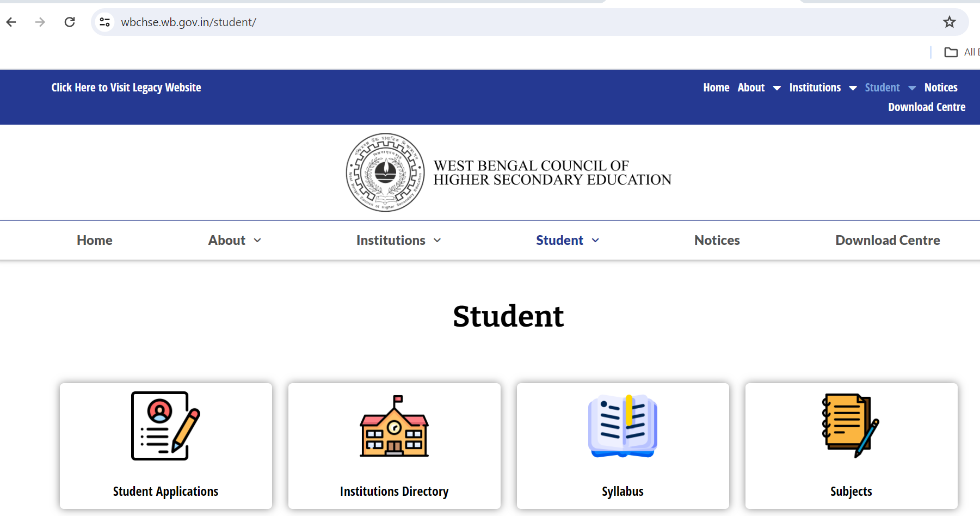The width and height of the screenshot is (980, 516).
Task: Open the Institutions Directory card label
Action: pos(395,492)
